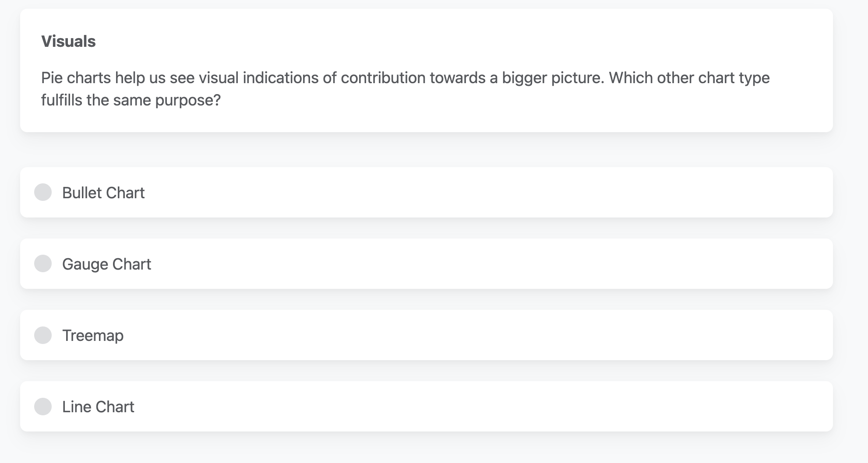Click the "Gauge Chart" answer label
The width and height of the screenshot is (868, 463).
click(x=106, y=264)
